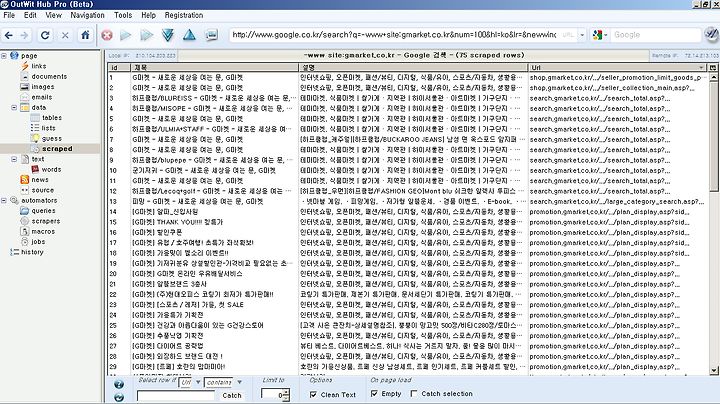Image resolution: width=720 pixels, height=404 pixels.
Task: Click the select-row filter text field
Action: (x=176, y=395)
